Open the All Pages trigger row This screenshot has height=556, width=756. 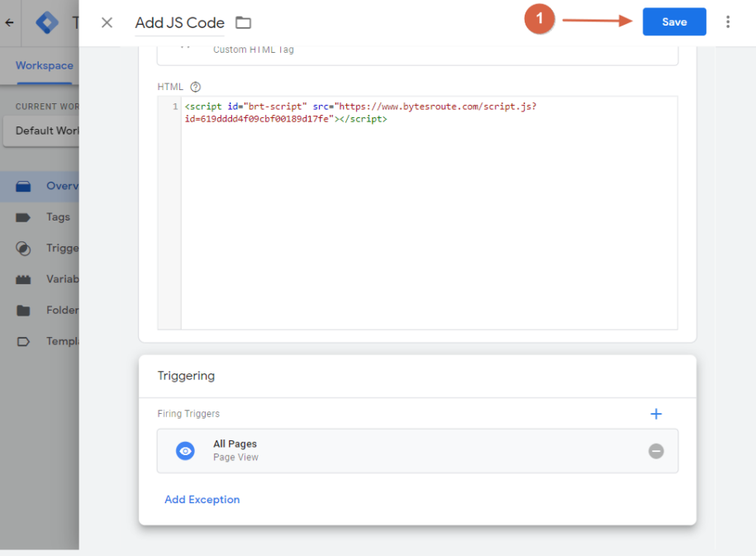tap(417, 451)
